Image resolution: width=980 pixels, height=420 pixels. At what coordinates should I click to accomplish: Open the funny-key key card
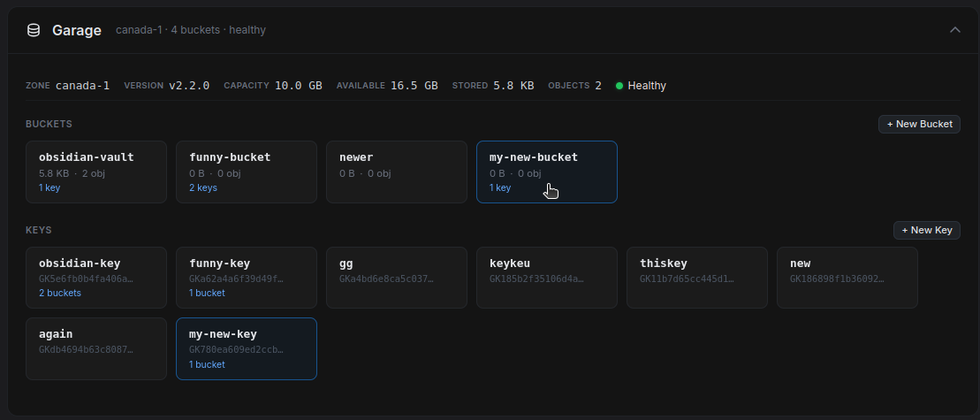pyautogui.click(x=247, y=278)
